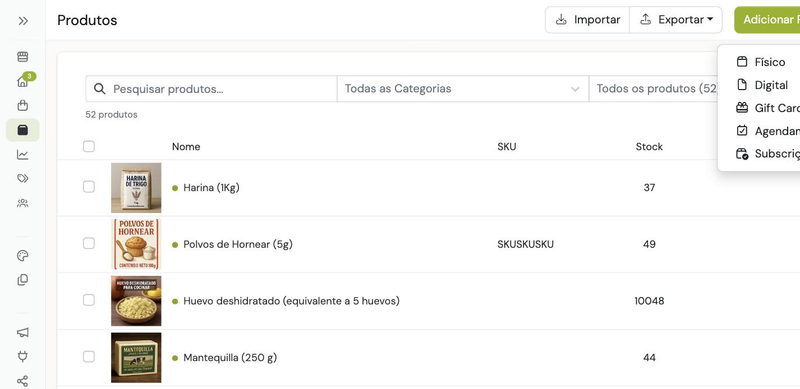Click stock value 44 for Mantequilla

(x=649, y=358)
